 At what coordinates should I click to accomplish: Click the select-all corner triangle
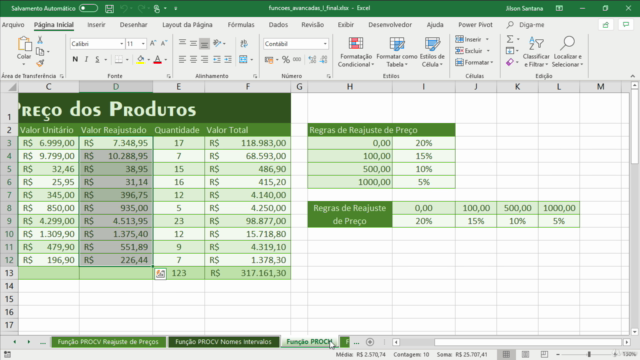click(x=13, y=87)
